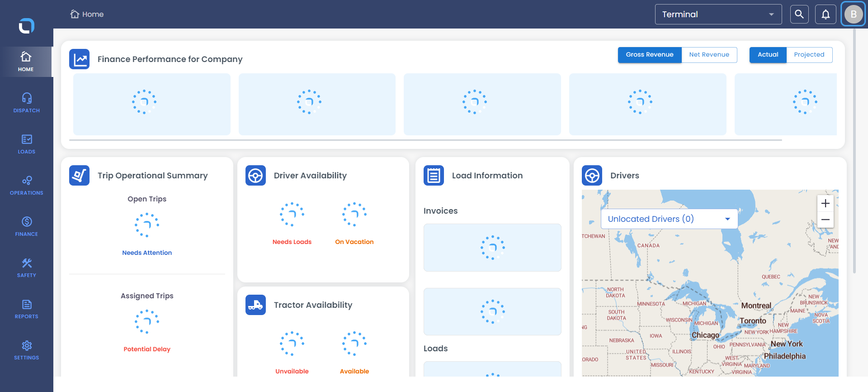Click the Needs Attention link

coord(147,253)
